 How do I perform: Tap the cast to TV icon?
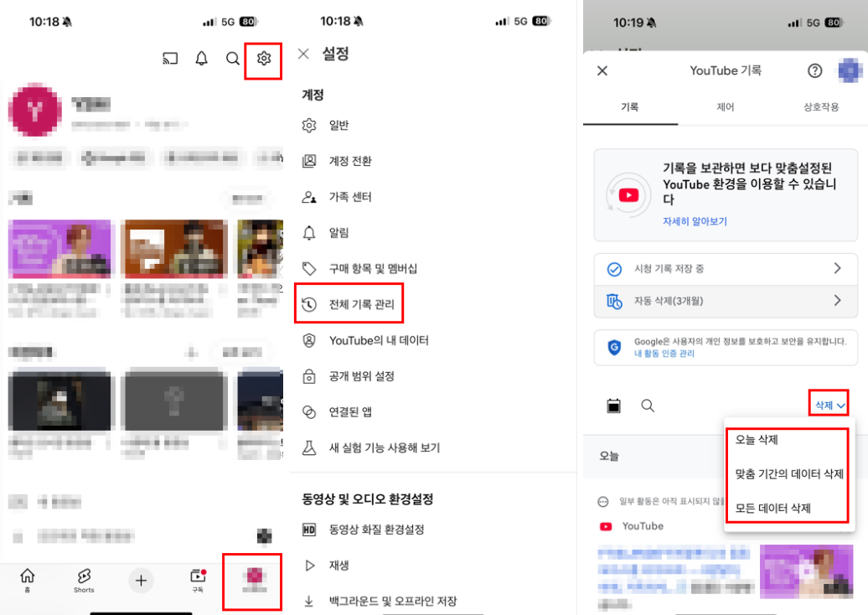170,59
